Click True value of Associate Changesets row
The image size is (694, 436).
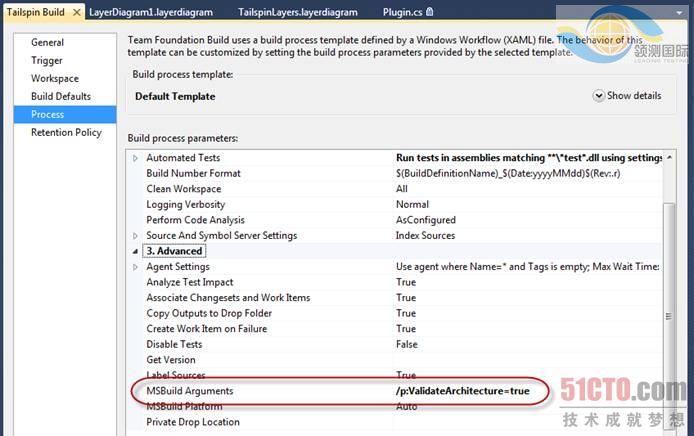[406, 298]
